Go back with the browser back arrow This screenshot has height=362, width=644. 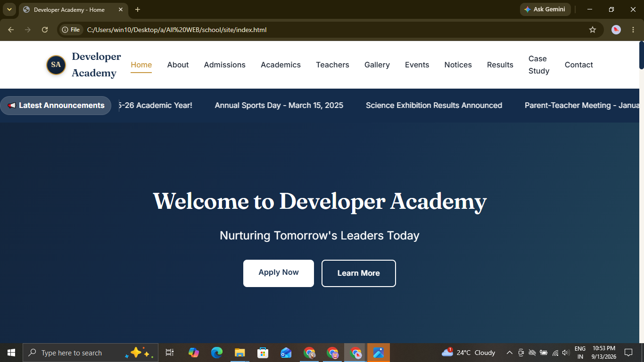[11, 30]
